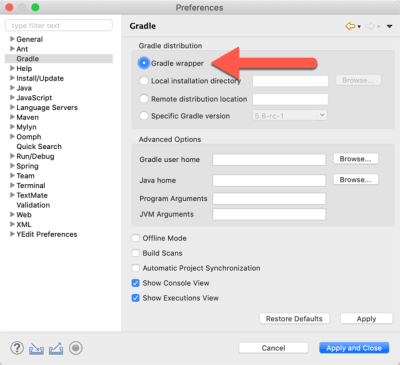Expand the Run/Debug tree node
The width and height of the screenshot is (400, 365).
(12, 156)
